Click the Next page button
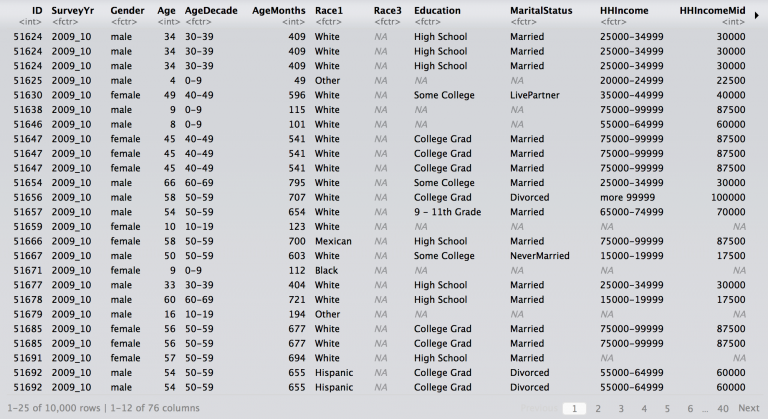This screenshot has width=768, height=419. 749,408
